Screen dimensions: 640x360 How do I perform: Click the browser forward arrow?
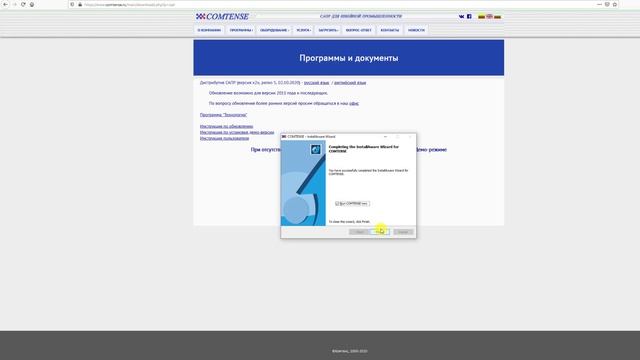(14, 4)
